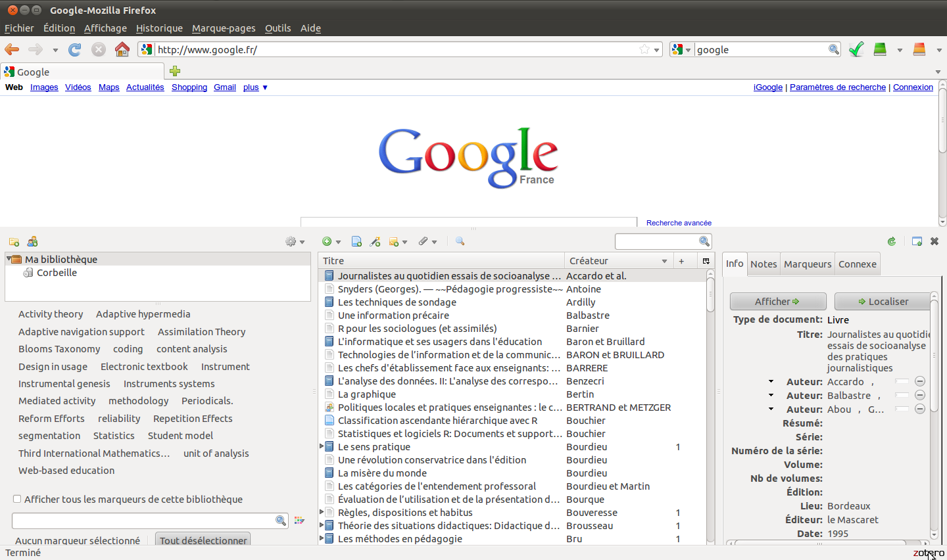This screenshot has height=560, width=947.
Task: Open the back/forward history dropdown
Action: click(x=55, y=50)
